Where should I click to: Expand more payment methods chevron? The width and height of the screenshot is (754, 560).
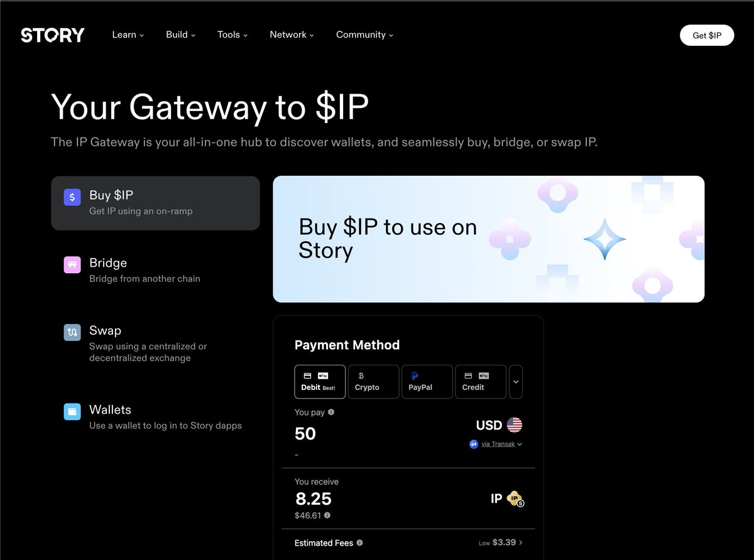click(516, 382)
